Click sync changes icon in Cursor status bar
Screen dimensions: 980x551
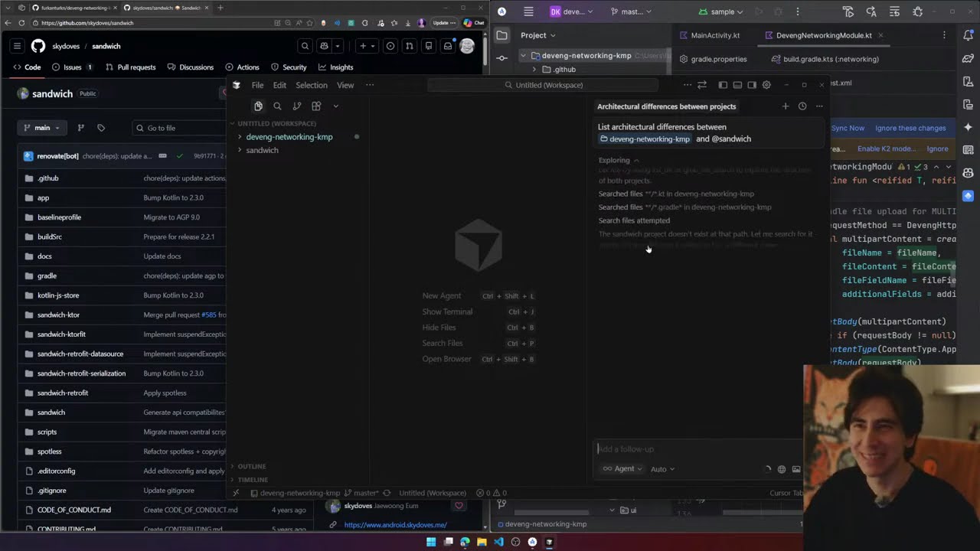(x=387, y=493)
